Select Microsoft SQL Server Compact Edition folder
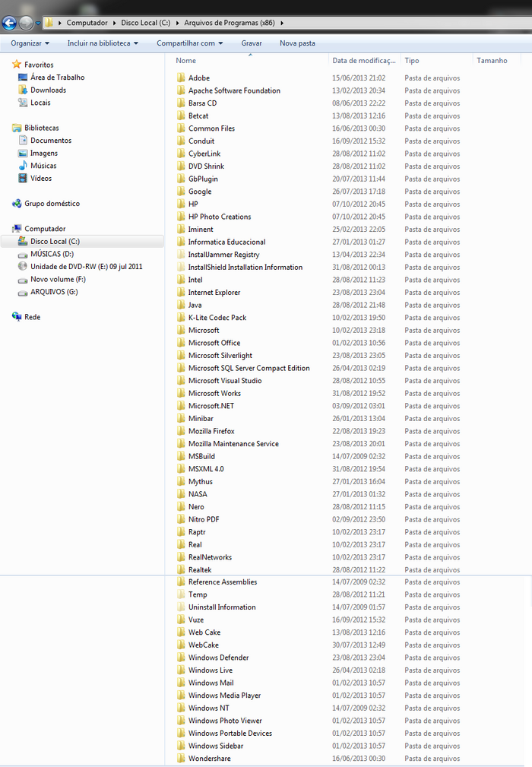This screenshot has height=767, width=532. point(249,368)
